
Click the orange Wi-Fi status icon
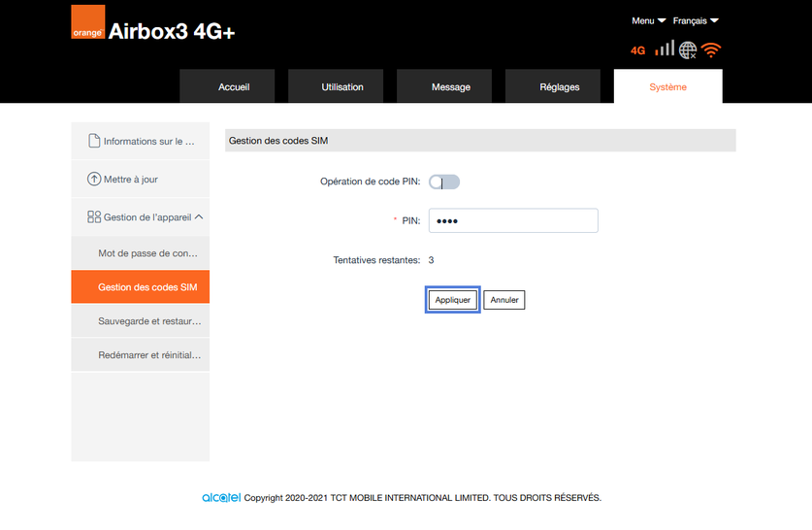point(712,50)
